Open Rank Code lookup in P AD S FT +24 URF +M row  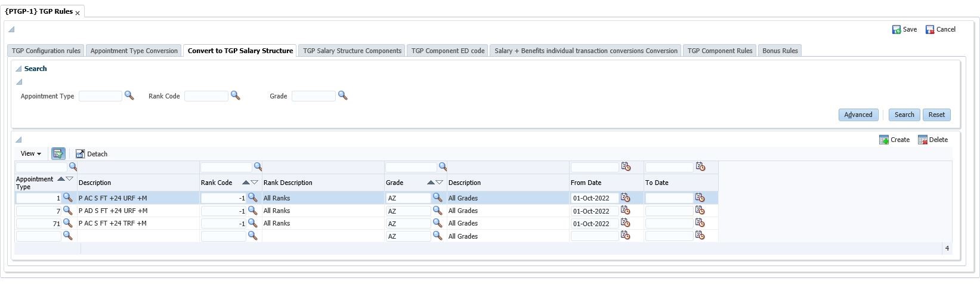tap(252, 211)
